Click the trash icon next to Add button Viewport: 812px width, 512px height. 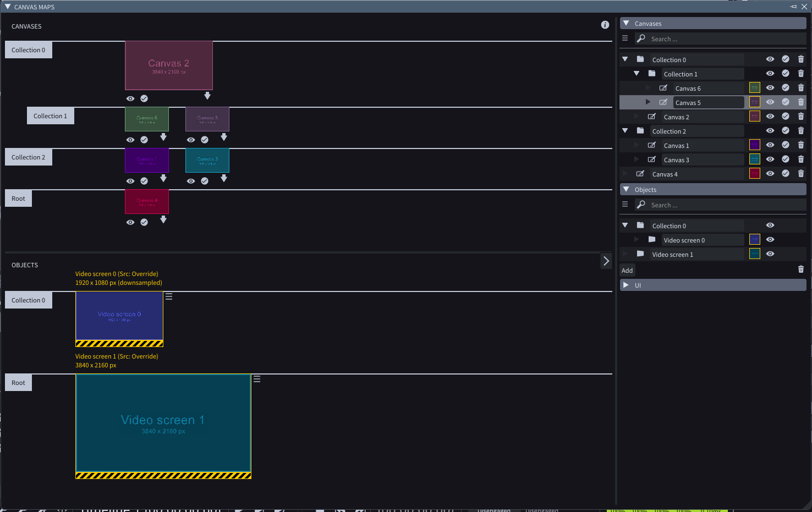coord(800,269)
